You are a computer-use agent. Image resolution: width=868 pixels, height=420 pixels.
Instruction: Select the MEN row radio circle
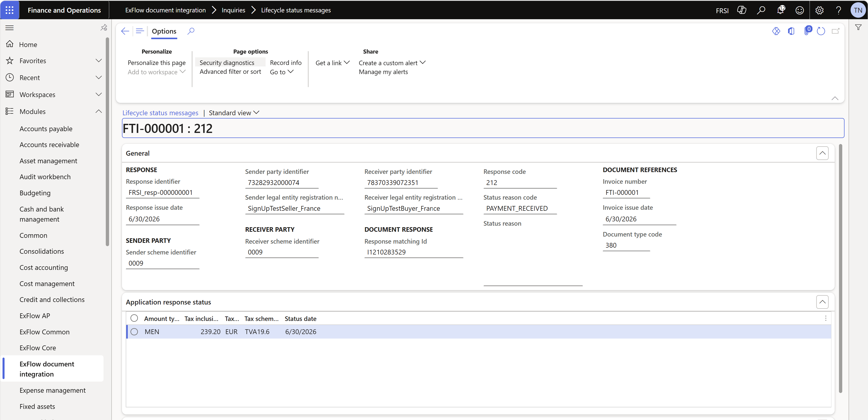tap(134, 332)
